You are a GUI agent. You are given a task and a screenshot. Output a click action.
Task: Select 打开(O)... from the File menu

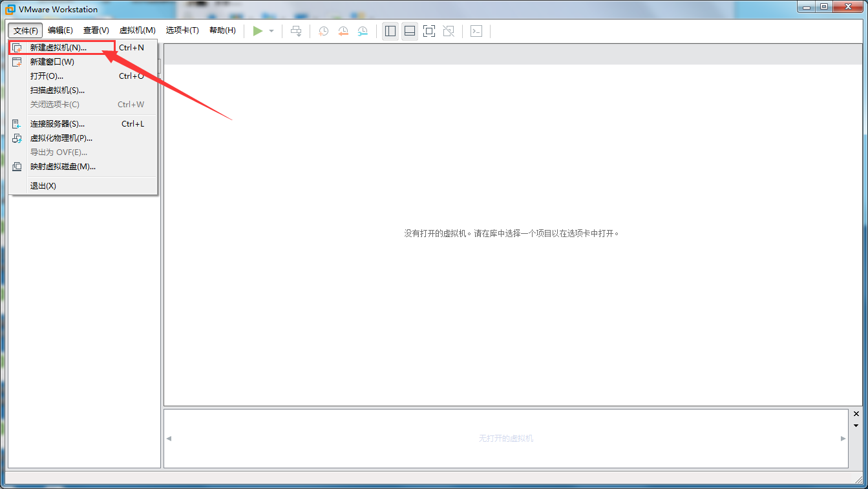click(x=83, y=76)
